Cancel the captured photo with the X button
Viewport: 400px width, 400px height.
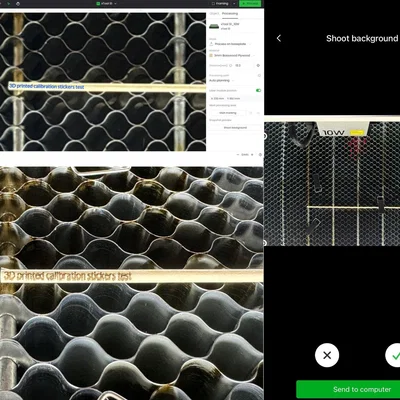(x=327, y=355)
